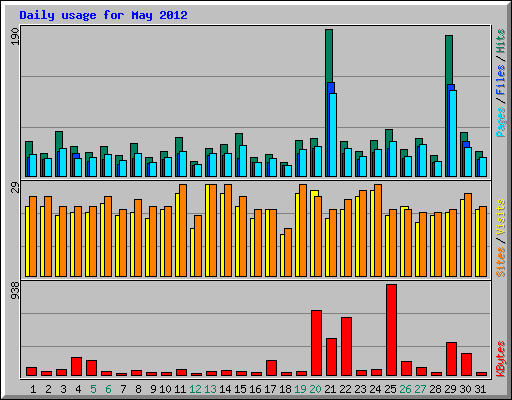Image resolution: width=512 pixels, height=400 pixels.
Task: Select day label 14 on the axis
Action: pyautogui.click(x=225, y=389)
